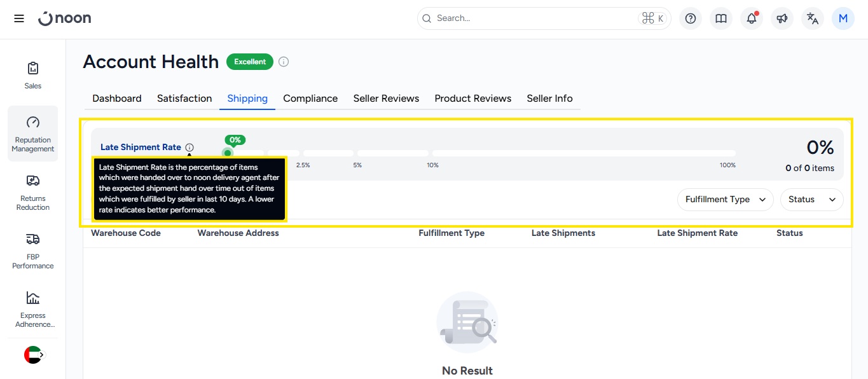Open the notifications bell
Screen dimensions: 868x379
coord(751,18)
